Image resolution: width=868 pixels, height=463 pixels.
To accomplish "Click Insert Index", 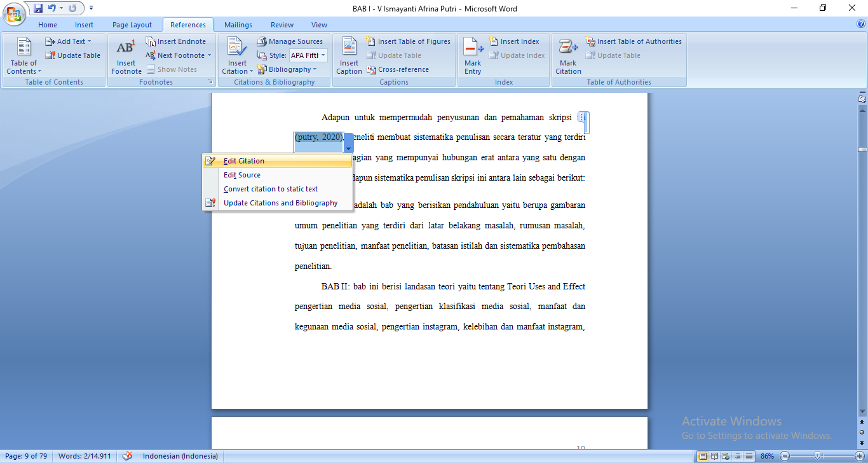I will pos(513,41).
